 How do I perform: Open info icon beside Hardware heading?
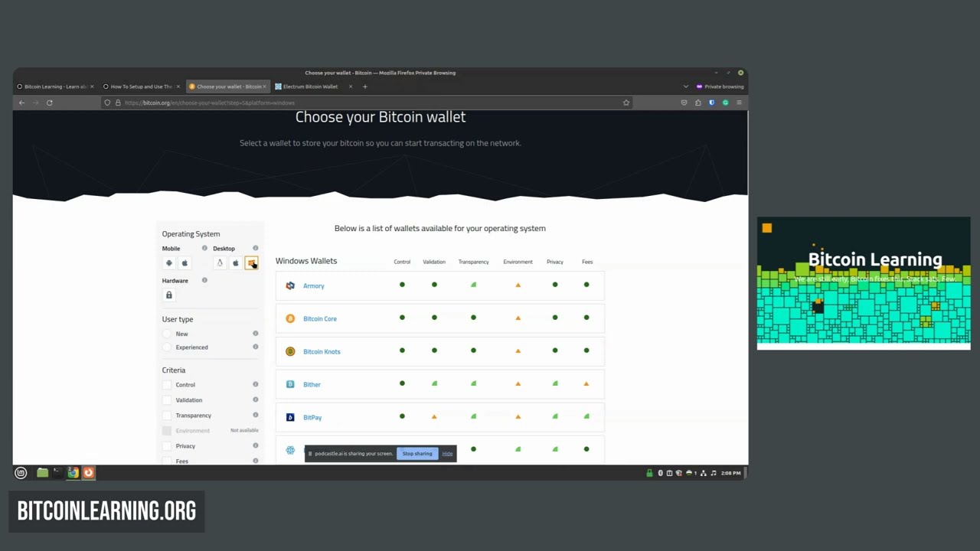pyautogui.click(x=204, y=280)
